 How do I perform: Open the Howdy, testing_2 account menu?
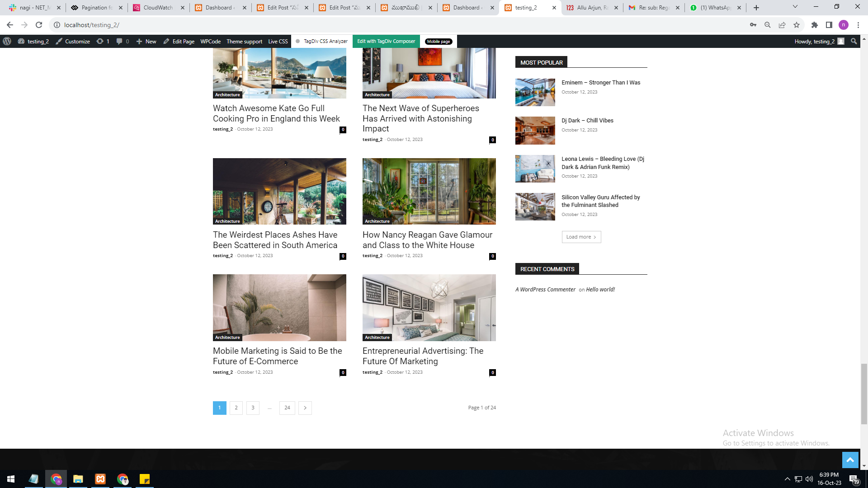(x=819, y=41)
